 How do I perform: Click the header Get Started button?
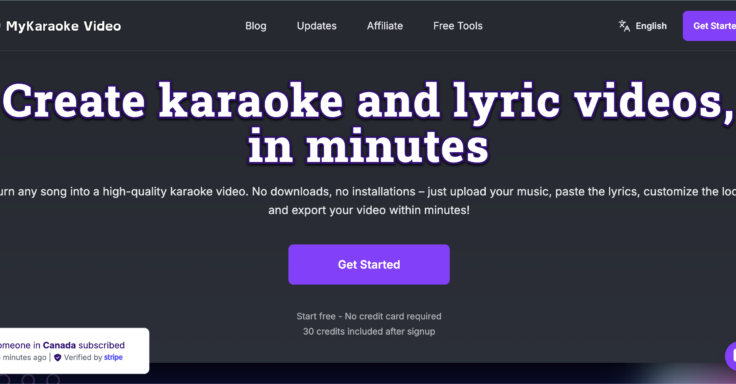[x=709, y=26]
